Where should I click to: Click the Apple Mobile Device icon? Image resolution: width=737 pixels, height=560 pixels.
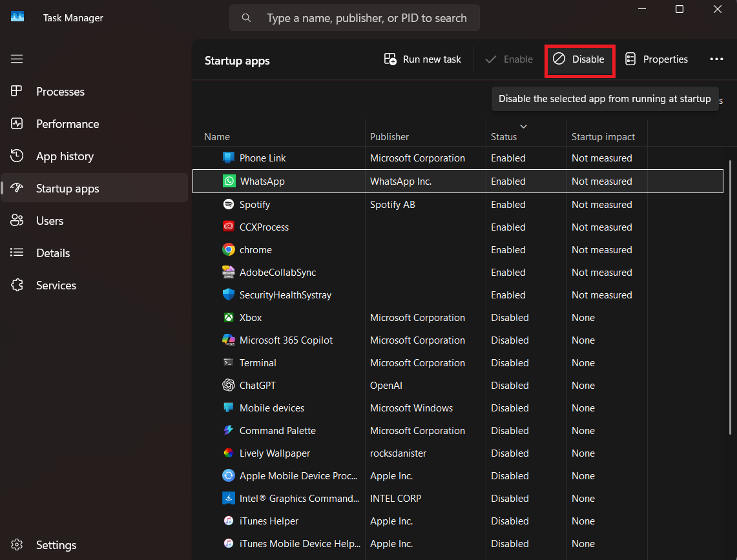click(229, 475)
